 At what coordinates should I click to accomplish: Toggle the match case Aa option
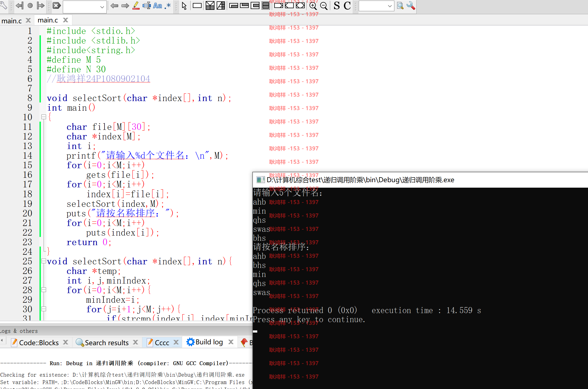(x=157, y=5)
